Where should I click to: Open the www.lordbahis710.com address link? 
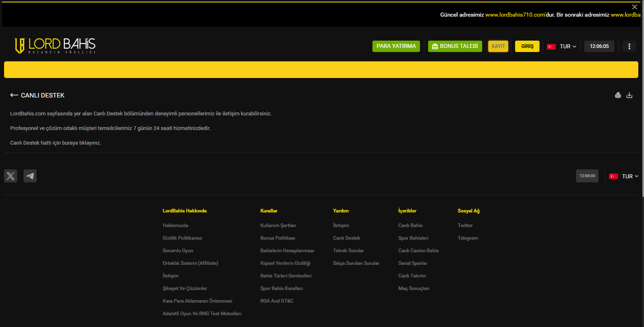click(515, 15)
